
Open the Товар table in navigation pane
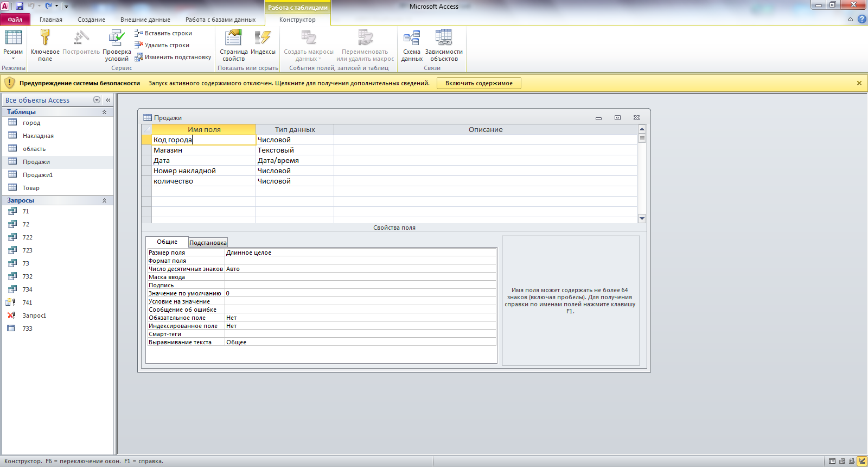tap(31, 188)
